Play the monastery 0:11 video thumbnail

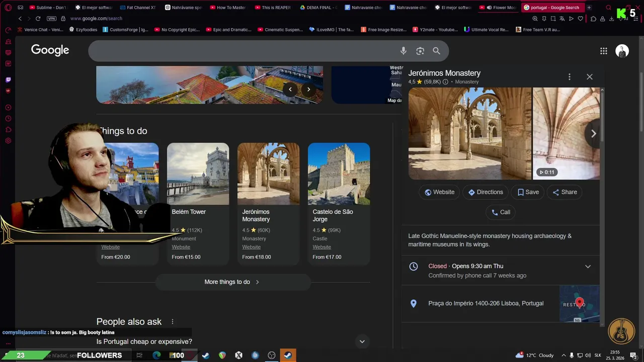[x=566, y=134]
